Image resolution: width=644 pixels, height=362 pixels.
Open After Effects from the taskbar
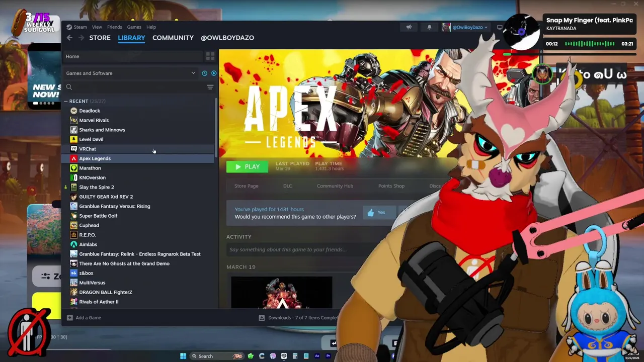[x=317, y=356]
